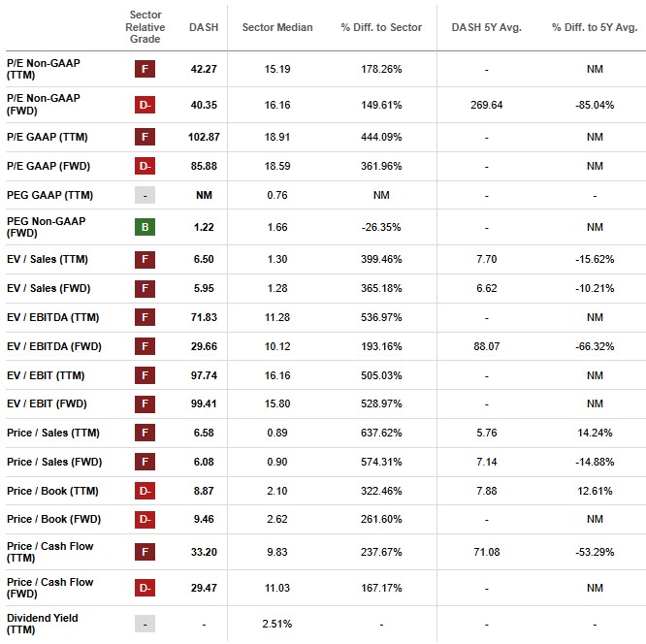This screenshot has height=644, width=646.
Task: Click the D- grade badge for Price / Cash Flow (FWD)
Action: [x=145, y=588]
